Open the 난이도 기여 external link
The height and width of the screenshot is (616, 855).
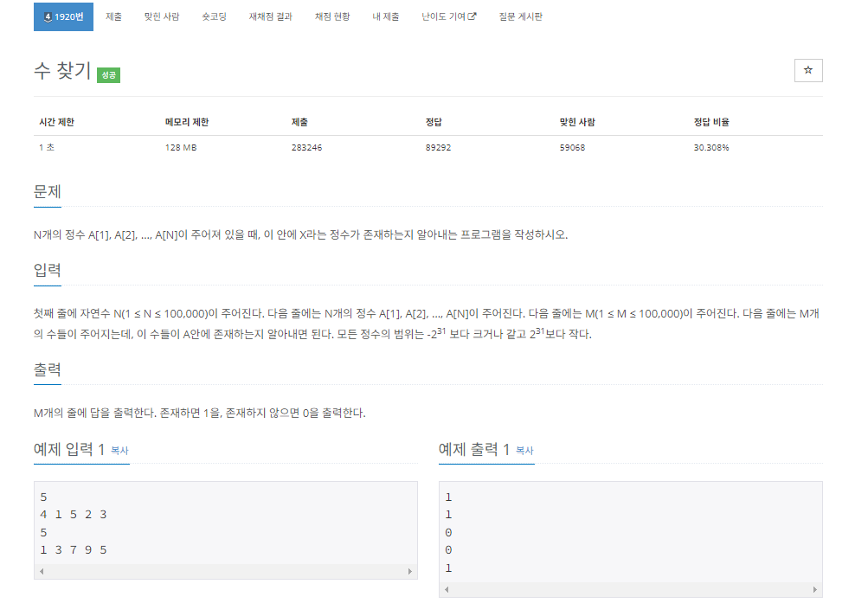coord(448,17)
